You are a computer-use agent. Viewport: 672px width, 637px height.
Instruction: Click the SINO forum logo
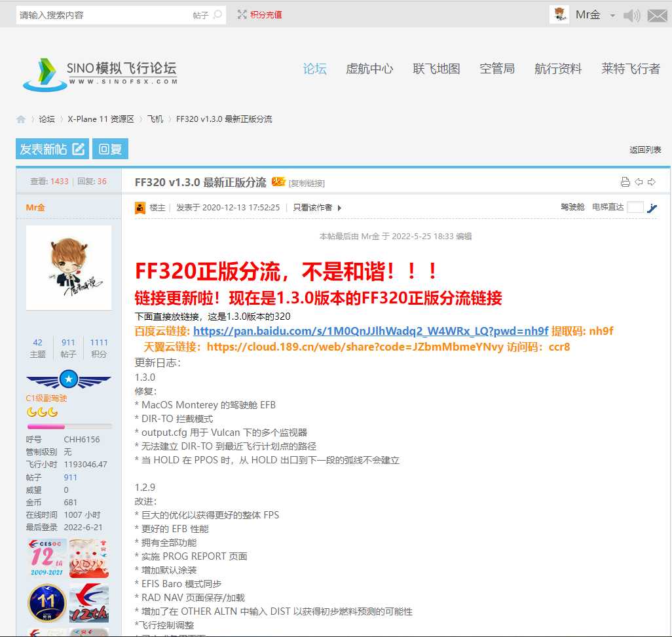coord(100,74)
